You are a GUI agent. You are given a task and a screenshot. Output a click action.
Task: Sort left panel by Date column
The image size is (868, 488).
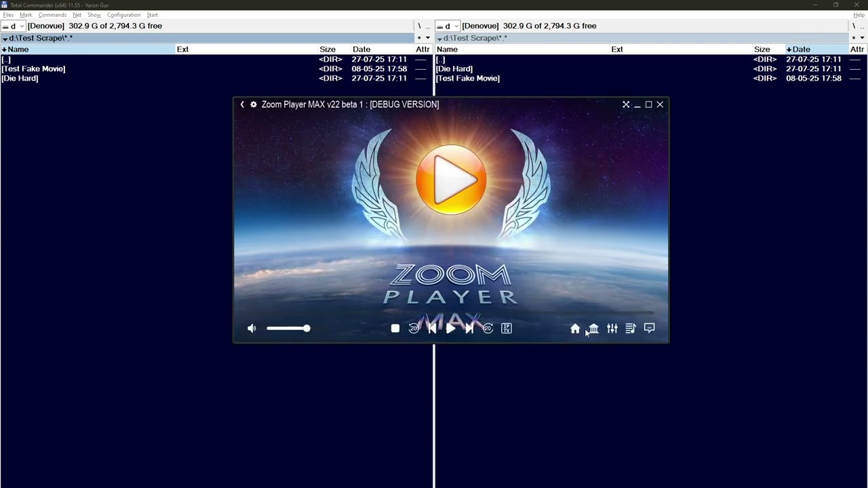coord(382,49)
